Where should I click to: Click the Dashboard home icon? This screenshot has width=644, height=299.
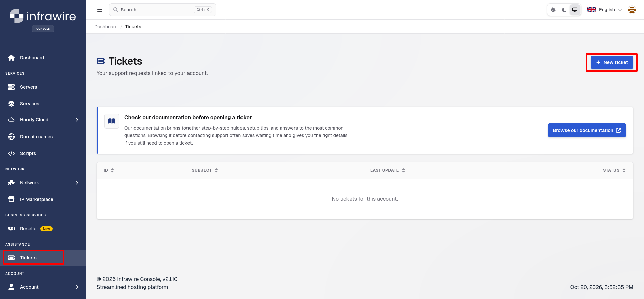[x=11, y=58]
